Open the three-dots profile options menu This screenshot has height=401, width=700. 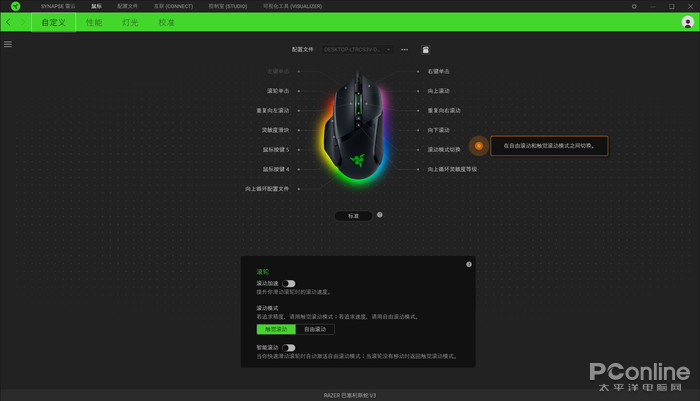pos(404,50)
